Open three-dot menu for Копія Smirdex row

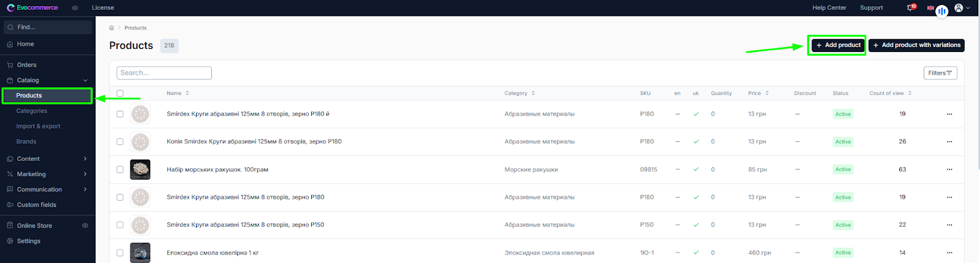pyautogui.click(x=949, y=141)
